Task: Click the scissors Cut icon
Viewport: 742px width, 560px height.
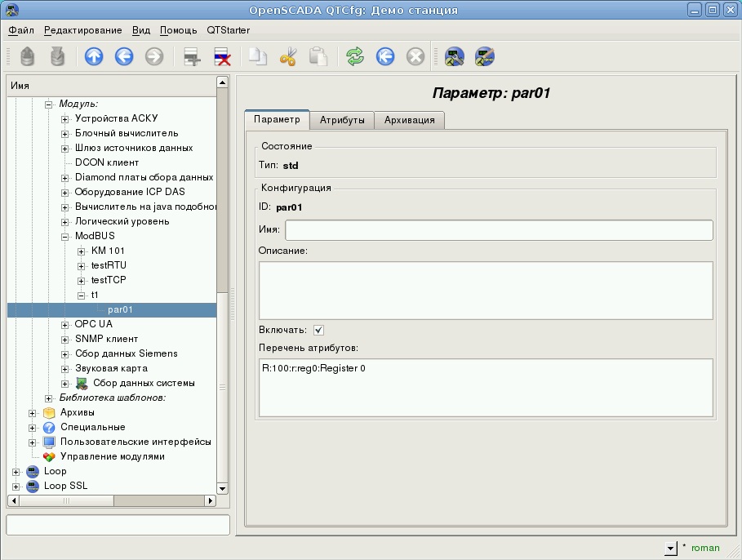Action: point(288,56)
